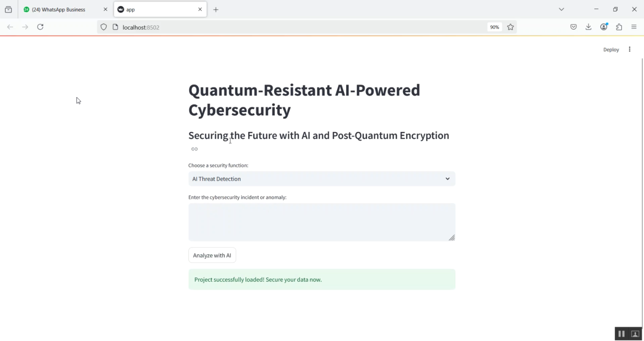This screenshot has height=341, width=644.
Task: Click the tracking protection shield icon
Action: coord(103,27)
